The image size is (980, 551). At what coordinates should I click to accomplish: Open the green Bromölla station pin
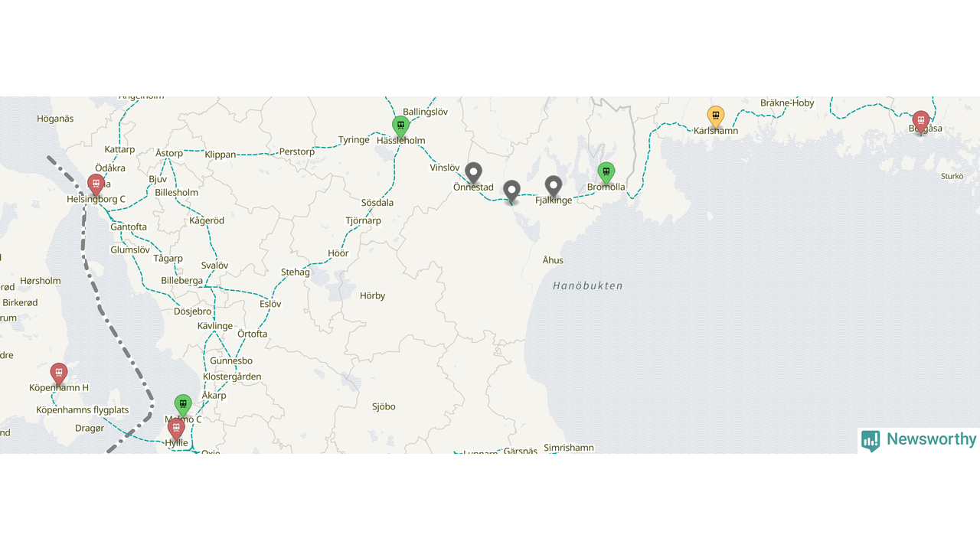(606, 173)
